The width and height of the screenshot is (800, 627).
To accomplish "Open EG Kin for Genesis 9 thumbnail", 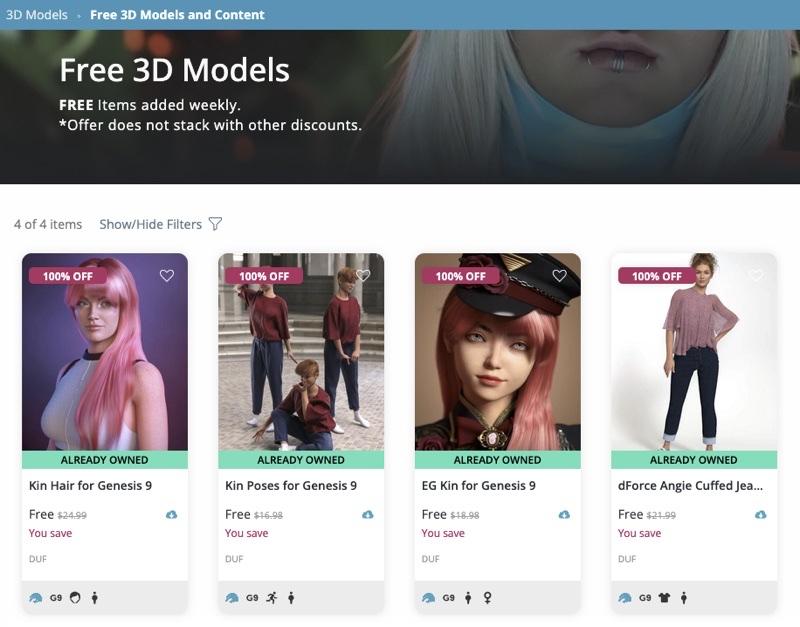I will tap(497, 352).
